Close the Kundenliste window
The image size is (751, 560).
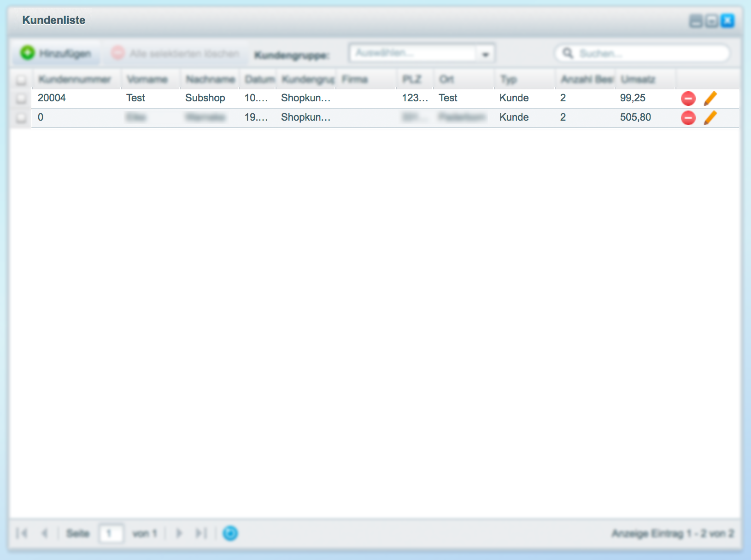click(728, 21)
